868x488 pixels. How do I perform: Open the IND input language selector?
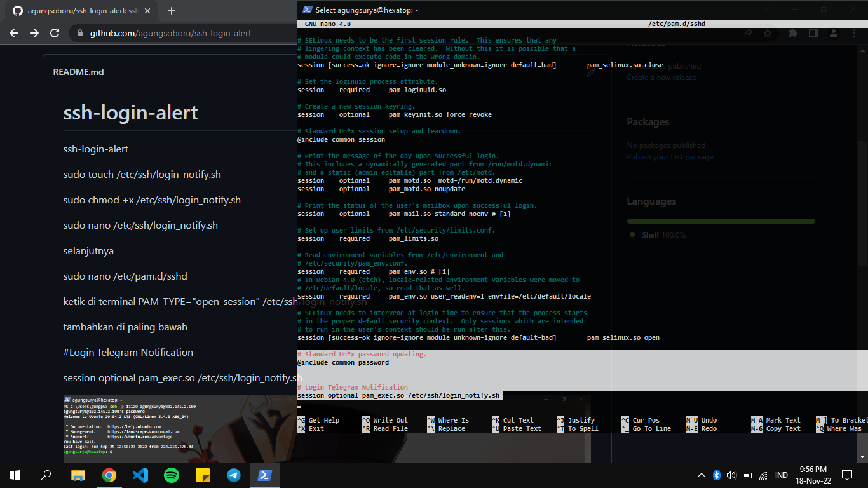(x=782, y=475)
